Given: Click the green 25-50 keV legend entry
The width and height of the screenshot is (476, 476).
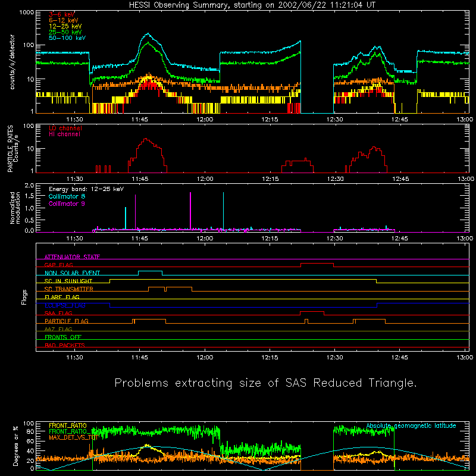Looking at the screenshot, I should pyautogui.click(x=65, y=32).
